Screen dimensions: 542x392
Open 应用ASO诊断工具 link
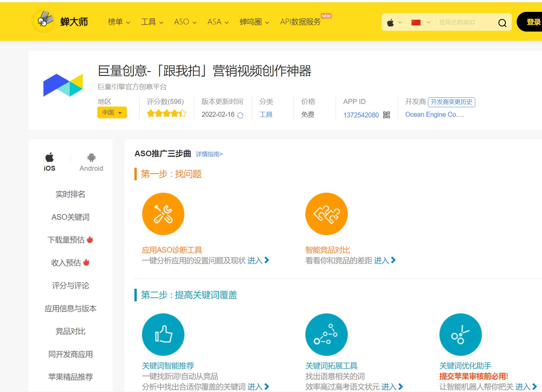pyautogui.click(x=172, y=250)
